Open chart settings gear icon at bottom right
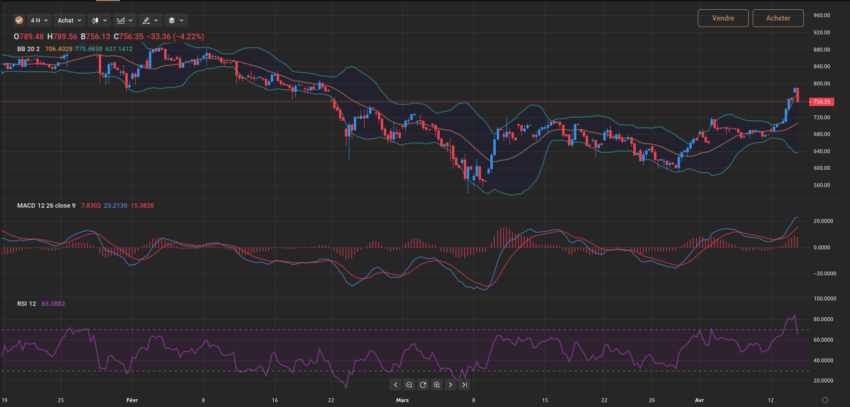The height and width of the screenshot is (407, 850). tap(825, 399)
